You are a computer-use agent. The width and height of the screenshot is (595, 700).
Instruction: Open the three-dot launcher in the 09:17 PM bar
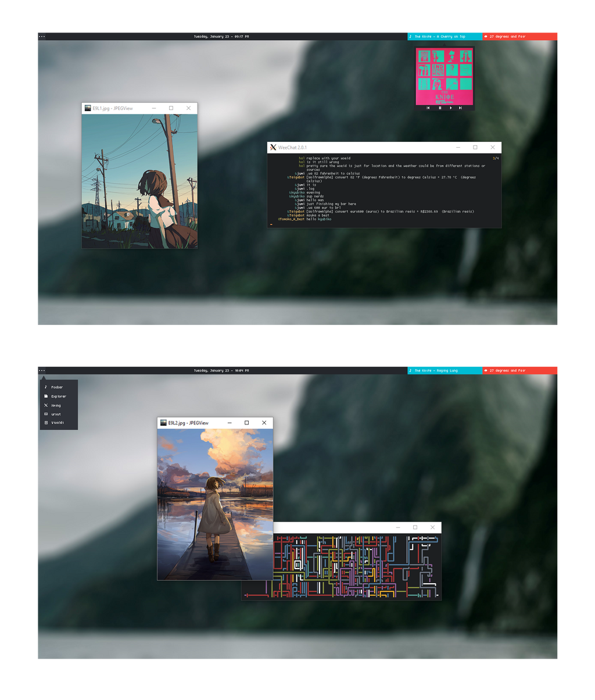(x=42, y=37)
